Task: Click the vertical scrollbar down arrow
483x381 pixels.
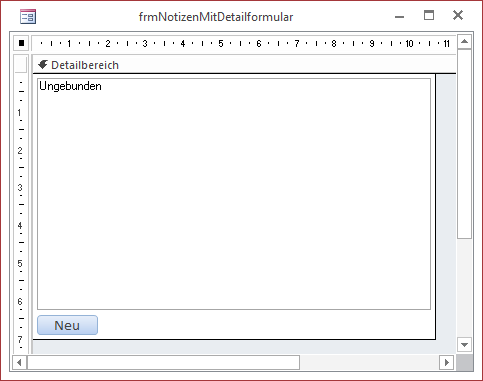Action: pos(464,345)
